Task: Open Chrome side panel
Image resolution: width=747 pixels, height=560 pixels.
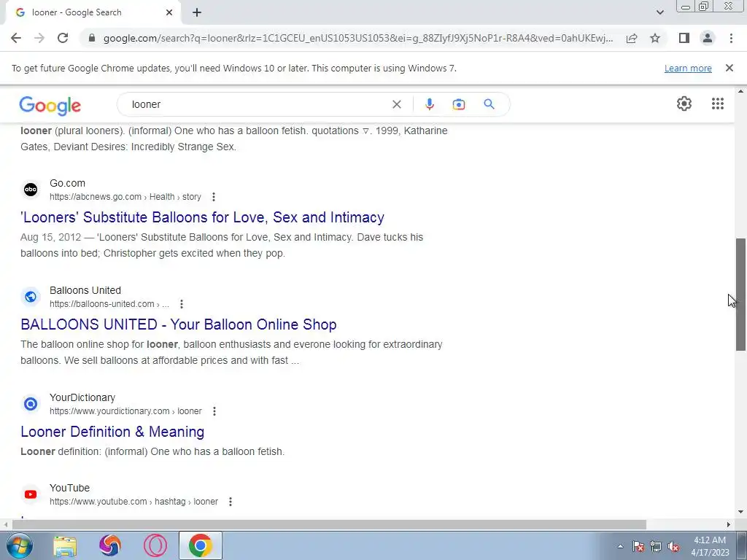Action: pyautogui.click(x=684, y=38)
